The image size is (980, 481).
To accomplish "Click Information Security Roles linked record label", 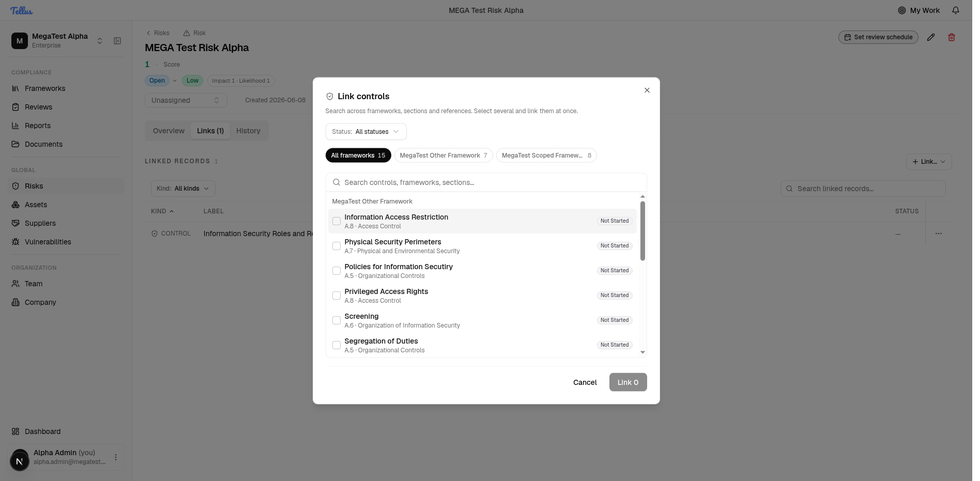I will (258, 234).
